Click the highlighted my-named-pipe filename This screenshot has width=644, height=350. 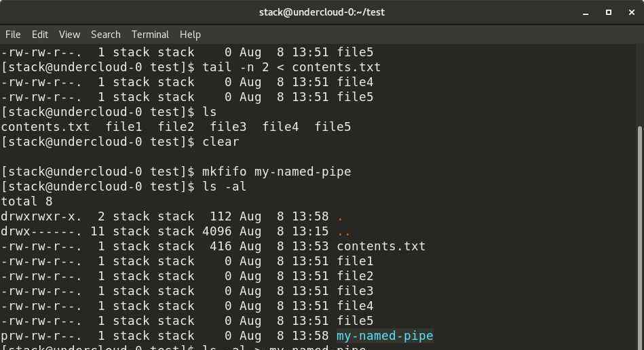(385, 336)
